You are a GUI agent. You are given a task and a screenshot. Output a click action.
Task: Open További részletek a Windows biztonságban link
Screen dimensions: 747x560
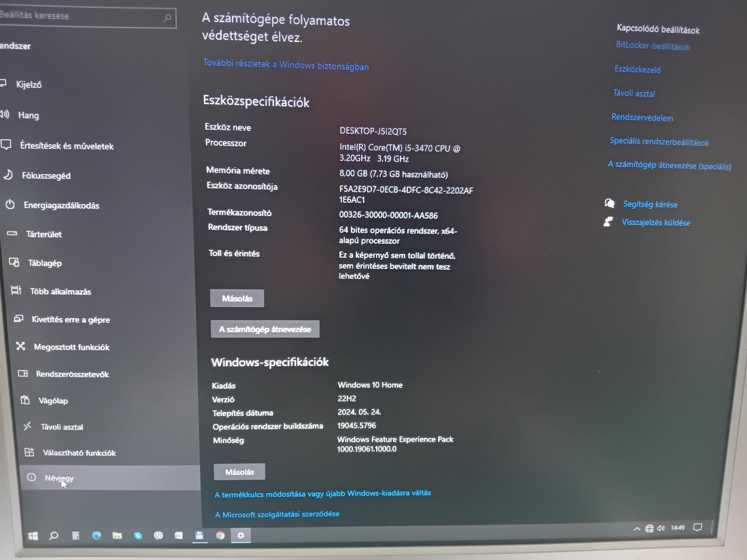click(x=286, y=65)
